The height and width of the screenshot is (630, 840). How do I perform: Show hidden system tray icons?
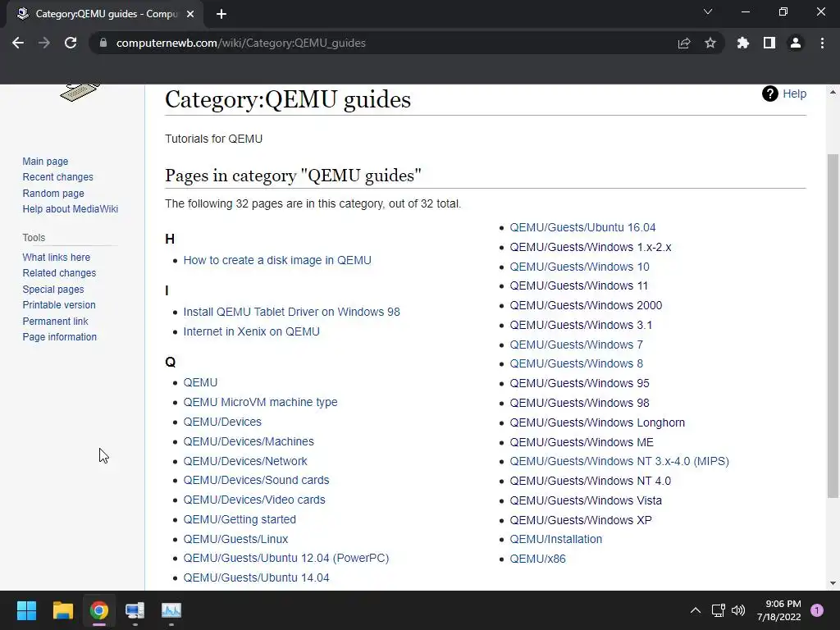coord(696,610)
